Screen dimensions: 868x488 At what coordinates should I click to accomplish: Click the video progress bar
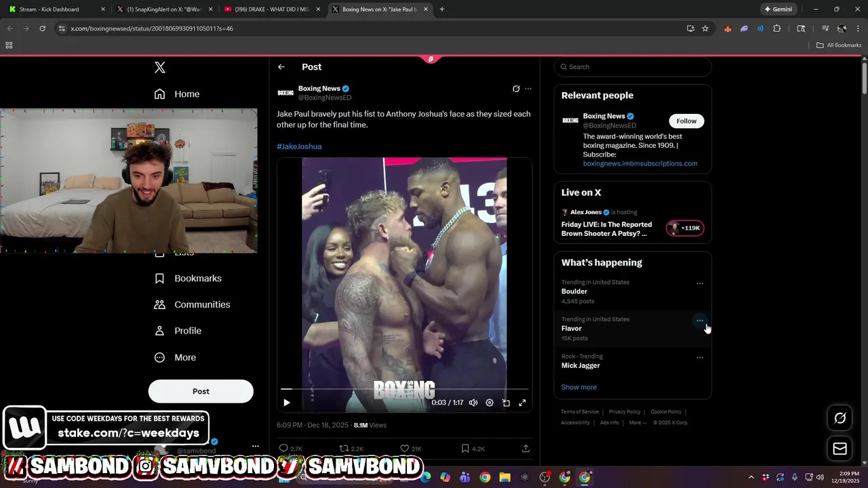tap(404, 389)
